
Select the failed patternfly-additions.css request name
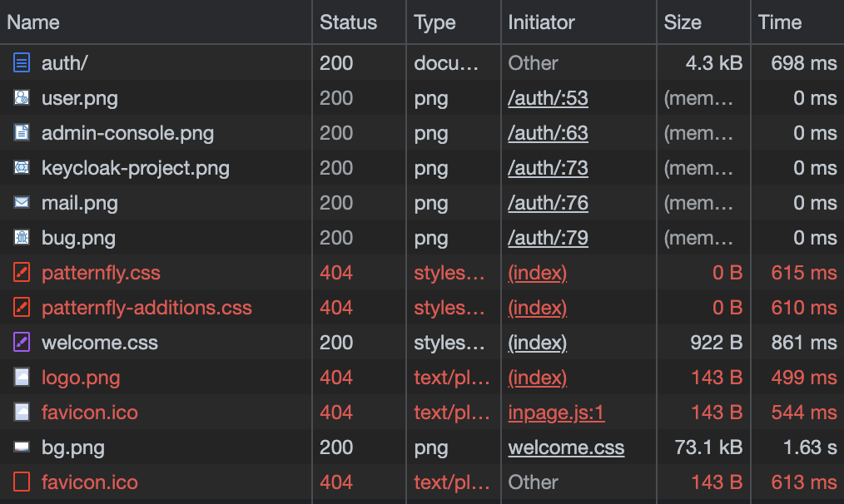pos(147,309)
